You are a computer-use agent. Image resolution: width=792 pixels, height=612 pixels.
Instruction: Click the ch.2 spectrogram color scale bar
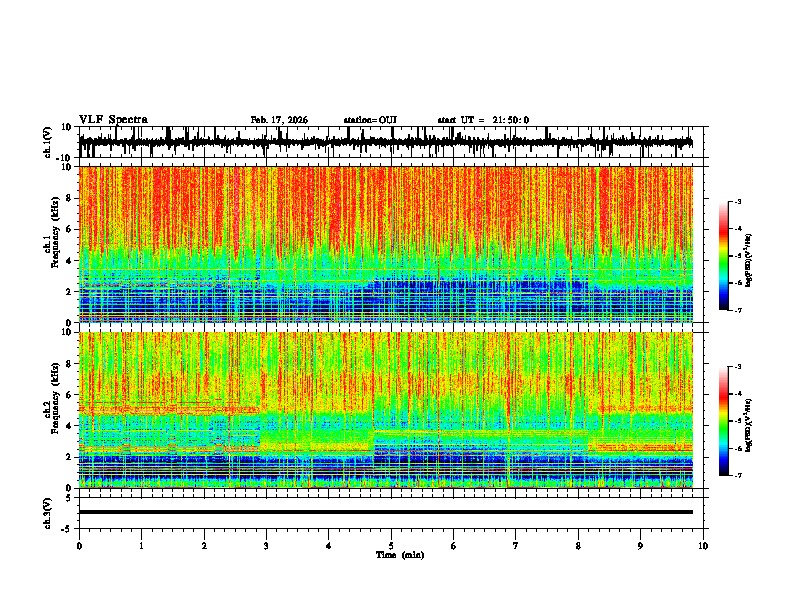pyautogui.click(x=724, y=421)
